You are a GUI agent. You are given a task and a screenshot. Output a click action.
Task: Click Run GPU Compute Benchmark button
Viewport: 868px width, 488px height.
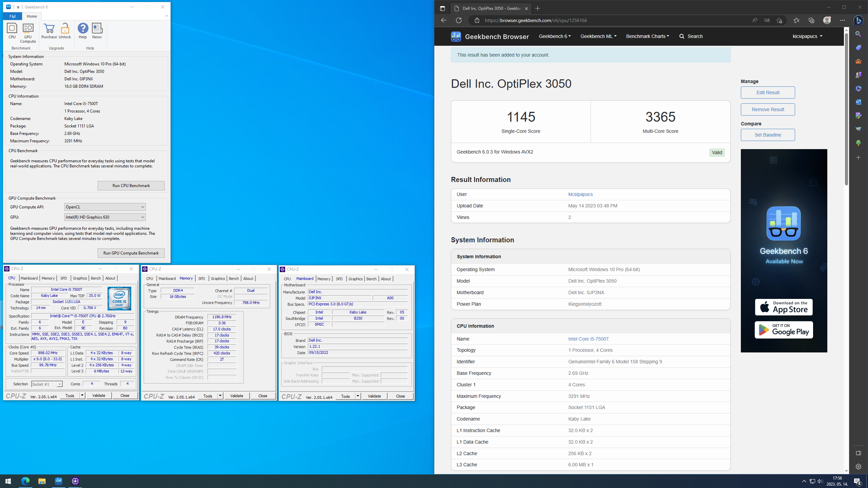coord(131,253)
